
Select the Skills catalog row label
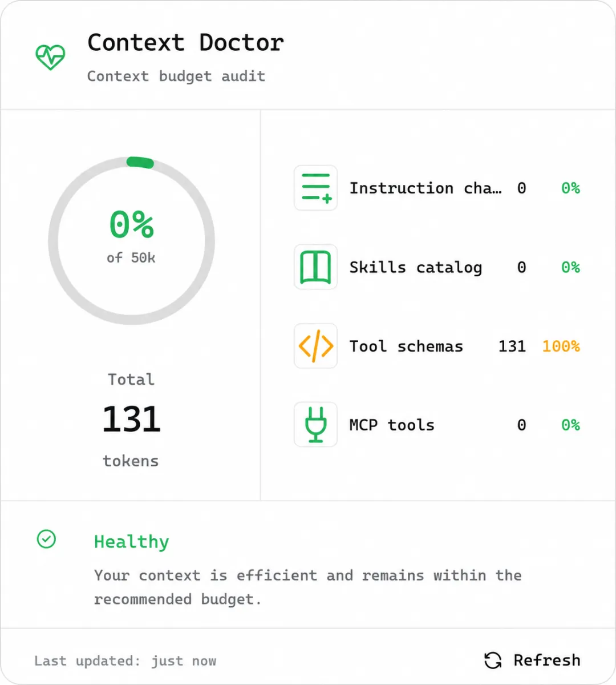point(416,267)
